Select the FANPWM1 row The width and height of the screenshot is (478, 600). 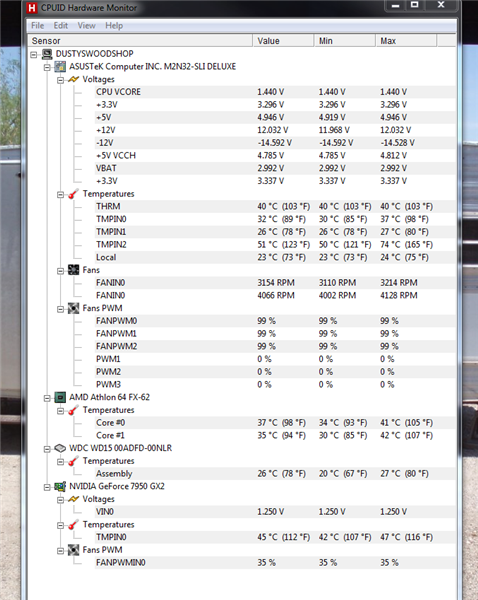(275, 334)
